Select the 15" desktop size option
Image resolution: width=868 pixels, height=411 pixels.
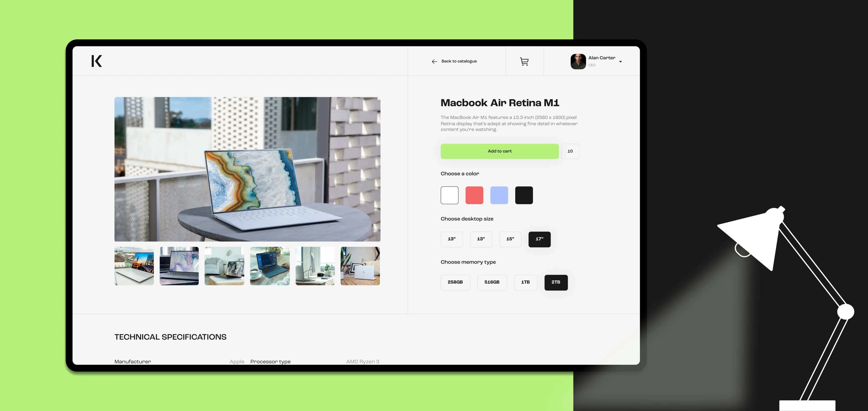pos(510,239)
